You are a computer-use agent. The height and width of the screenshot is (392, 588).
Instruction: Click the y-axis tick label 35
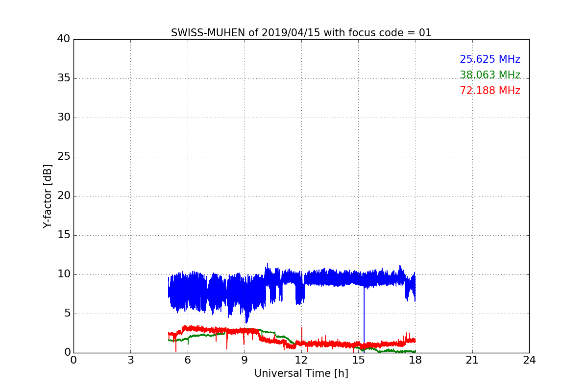64,78
